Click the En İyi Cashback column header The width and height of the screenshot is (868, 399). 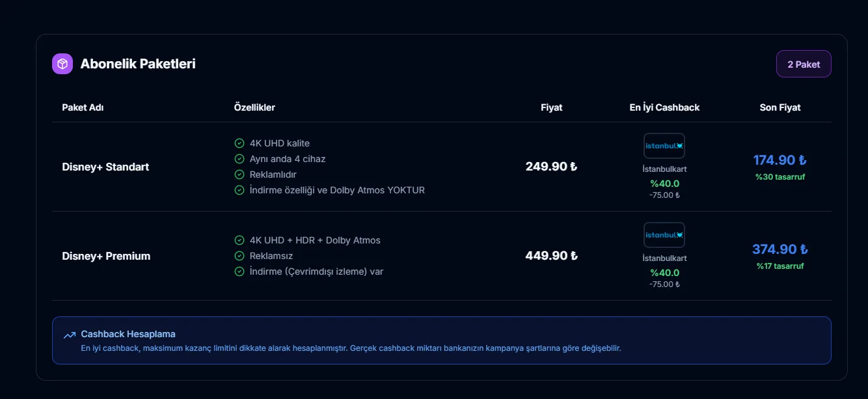point(664,107)
